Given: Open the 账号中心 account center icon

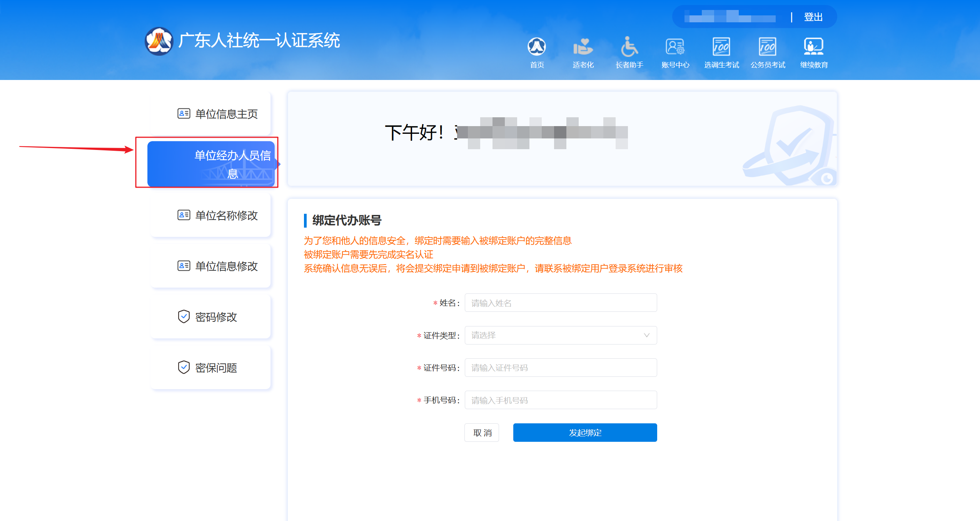Looking at the screenshot, I should coord(675,47).
